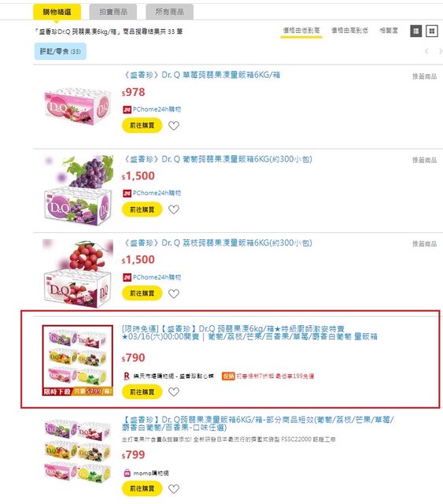Go to previous category with left chevron
Image resolution: width=443 pixels, height=504 pixels.
tap(426, 51)
